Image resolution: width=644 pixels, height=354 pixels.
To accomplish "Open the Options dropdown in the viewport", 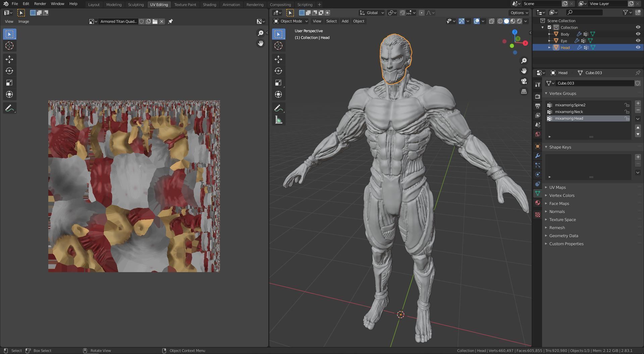I will [x=519, y=13].
